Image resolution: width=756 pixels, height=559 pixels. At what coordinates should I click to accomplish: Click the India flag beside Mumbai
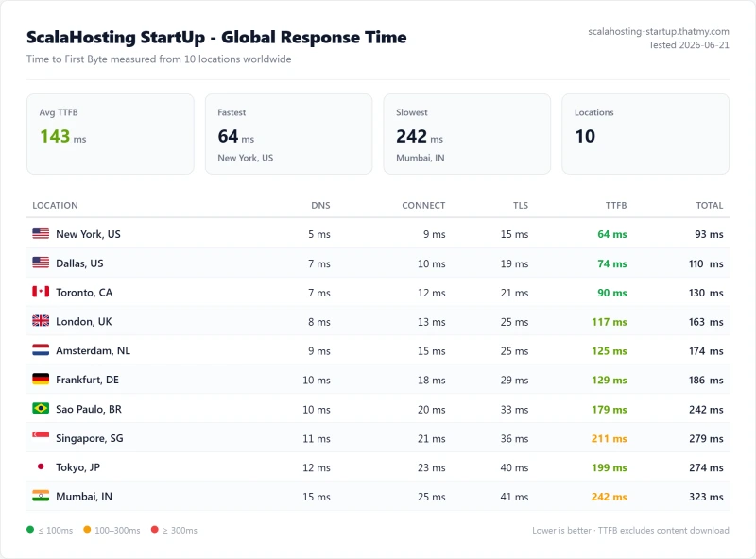[41, 496]
